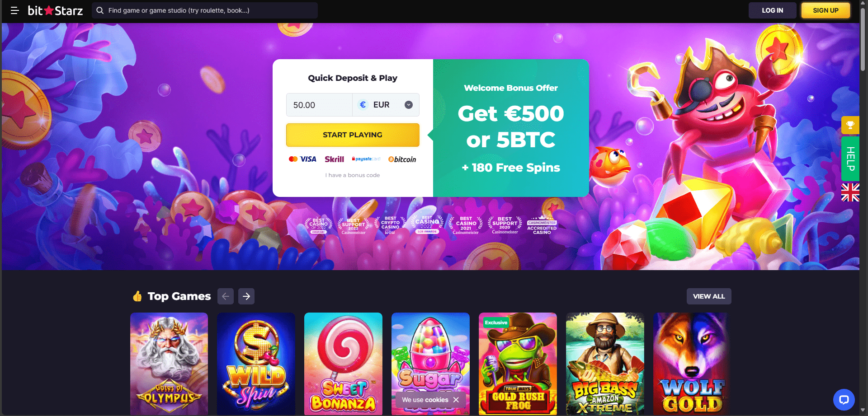The width and height of the screenshot is (868, 416).
Task: Dismiss the cookies notice with X
Action: coord(456,400)
